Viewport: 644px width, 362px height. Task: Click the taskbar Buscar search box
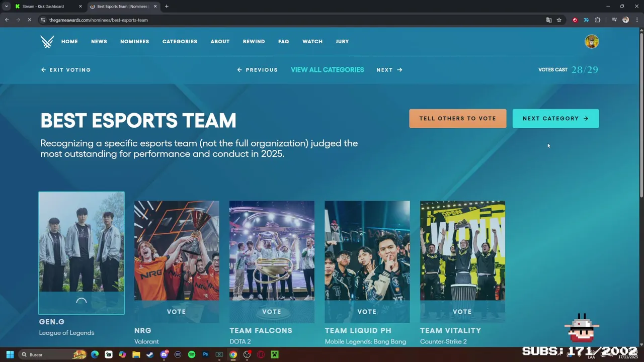(53, 354)
